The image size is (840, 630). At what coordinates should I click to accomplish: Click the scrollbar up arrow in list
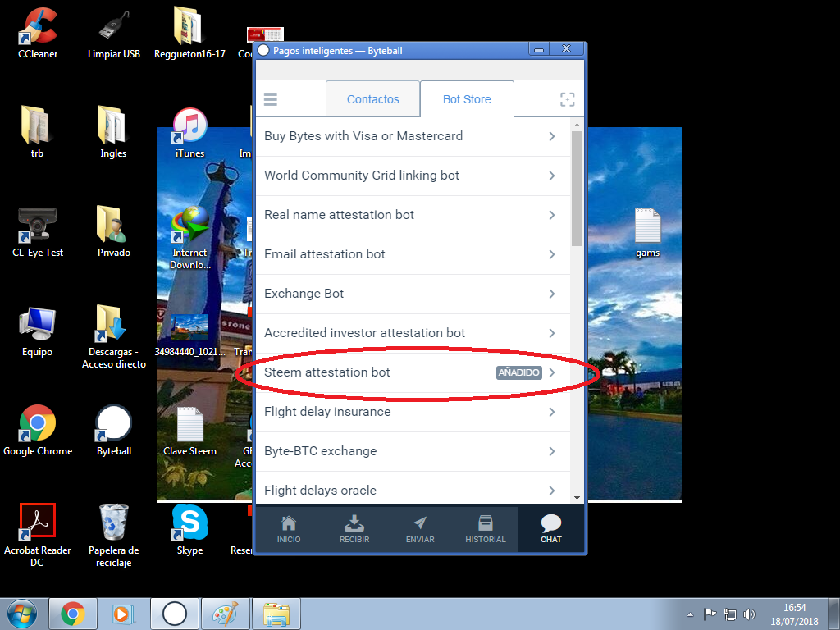[x=577, y=125]
